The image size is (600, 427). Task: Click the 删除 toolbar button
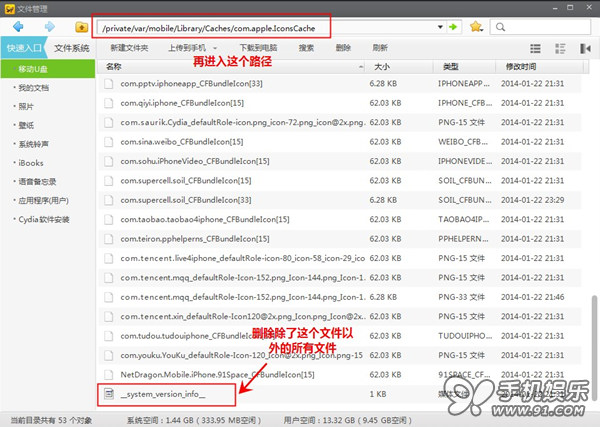coord(343,48)
